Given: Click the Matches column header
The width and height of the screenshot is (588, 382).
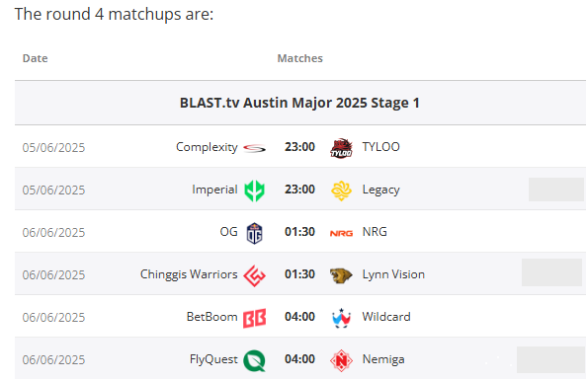Looking at the screenshot, I should [300, 58].
